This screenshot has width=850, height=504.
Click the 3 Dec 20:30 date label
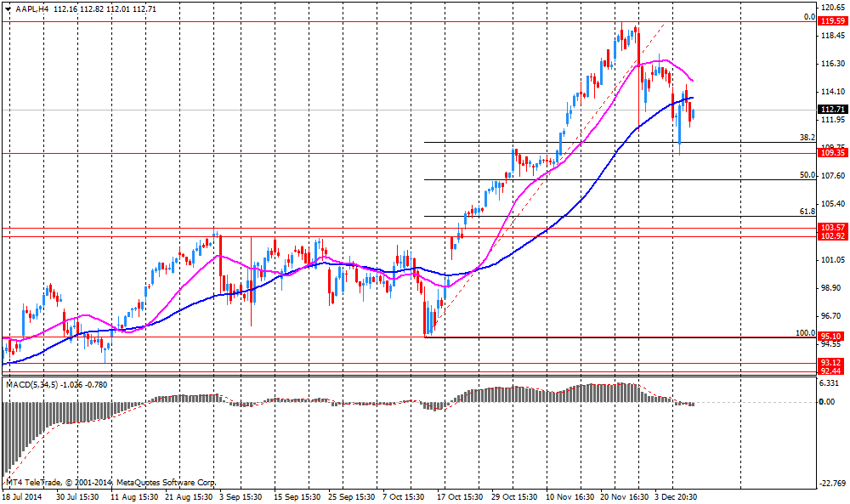pyautogui.click(x=676, y=496)
